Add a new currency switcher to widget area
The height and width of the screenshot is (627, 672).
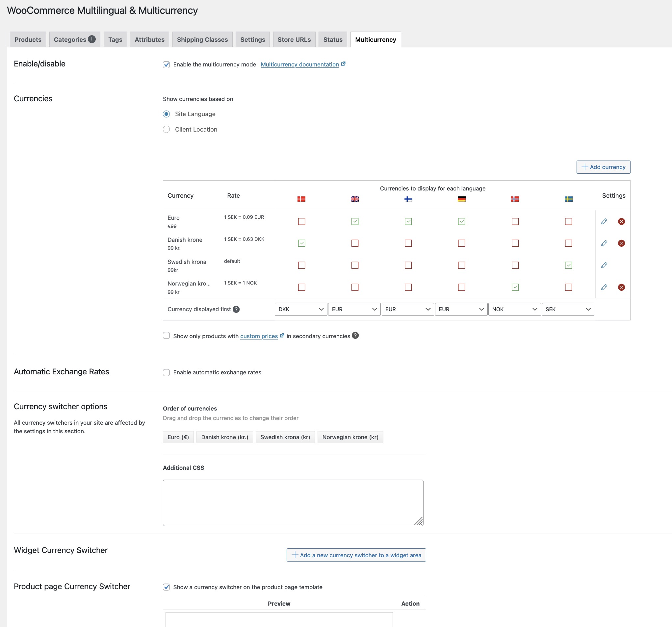point(356,555)
